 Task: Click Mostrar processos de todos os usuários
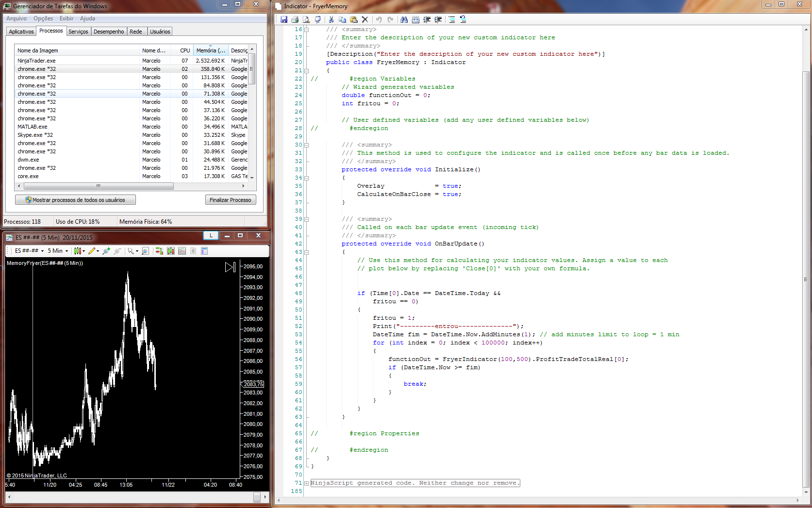[75, 200]
